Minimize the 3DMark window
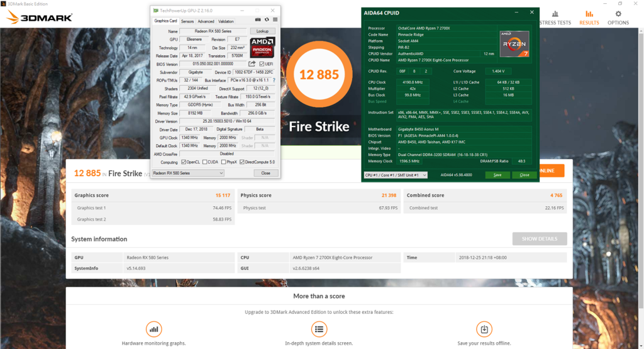 pyautogui.click(x=605, y=3)
